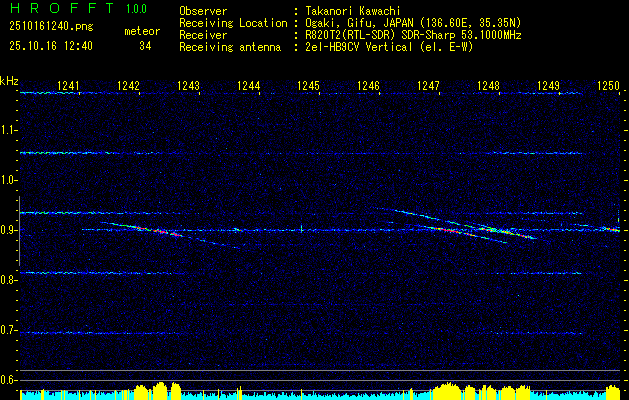Click the 1249 time marker
Image resolution: width=629 pixels, height=400 pixels.
(548, 85)
